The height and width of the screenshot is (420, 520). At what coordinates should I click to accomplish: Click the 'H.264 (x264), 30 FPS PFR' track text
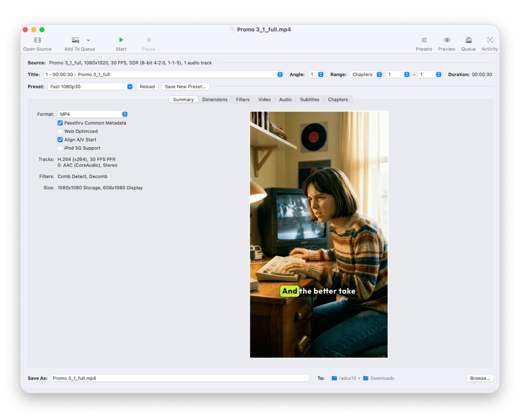pos(87,159)
